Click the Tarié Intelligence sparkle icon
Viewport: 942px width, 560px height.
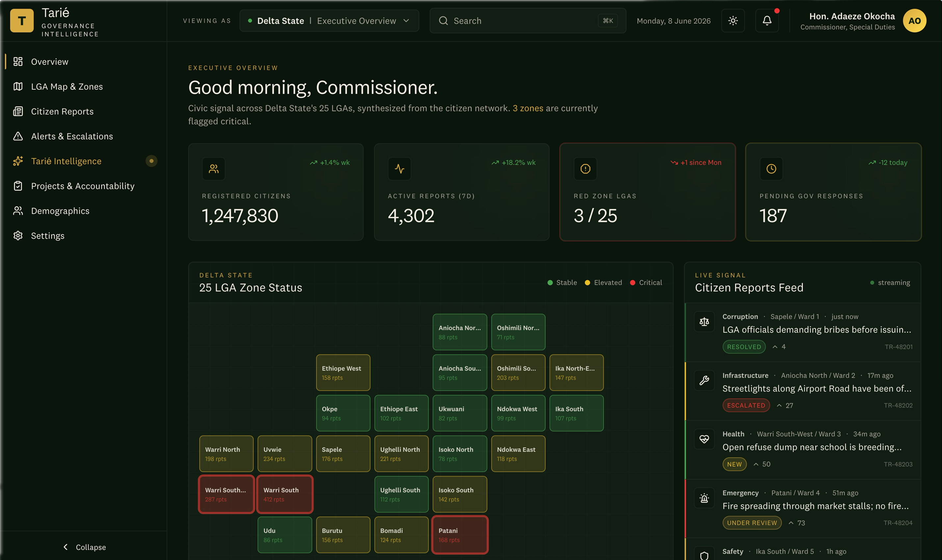[x=18, y=161]
